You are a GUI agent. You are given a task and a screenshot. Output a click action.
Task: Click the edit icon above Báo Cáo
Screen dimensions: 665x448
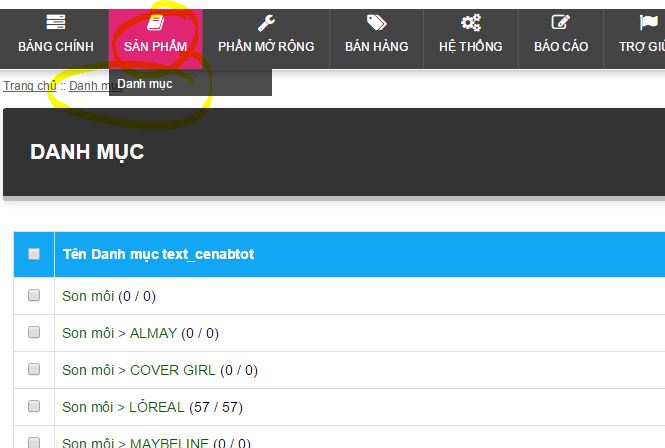[561, 23]
